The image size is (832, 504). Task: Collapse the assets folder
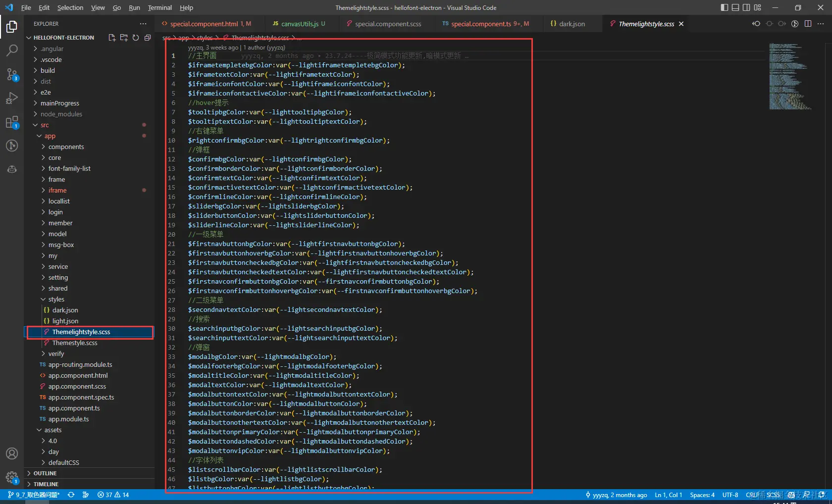(x=40, y=430)
